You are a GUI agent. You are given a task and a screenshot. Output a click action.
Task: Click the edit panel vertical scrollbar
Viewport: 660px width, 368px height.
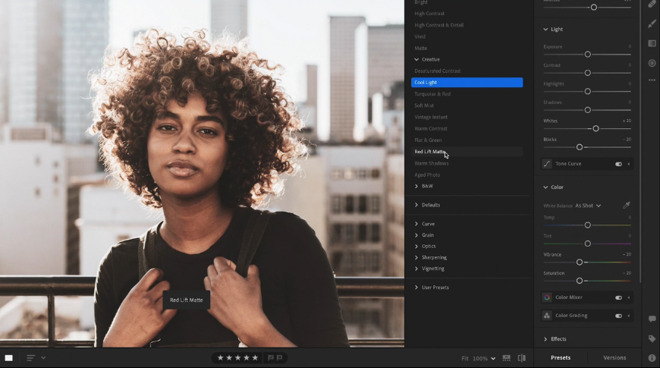[x=640, y=141]
